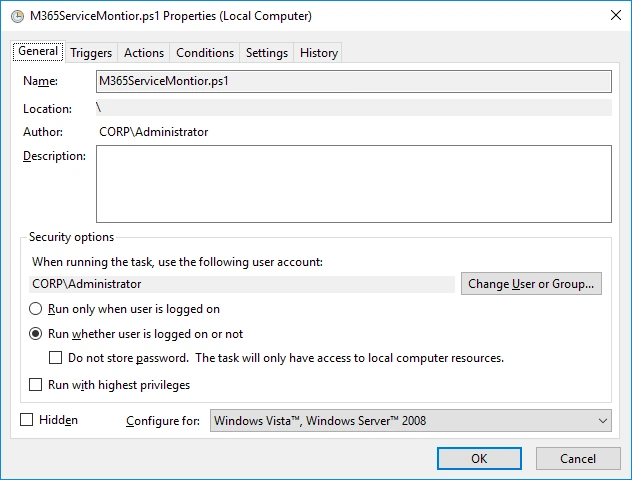The image size is (632, 480).
Task: Toggle the Hidden checkbox
Action: point(27,421)
